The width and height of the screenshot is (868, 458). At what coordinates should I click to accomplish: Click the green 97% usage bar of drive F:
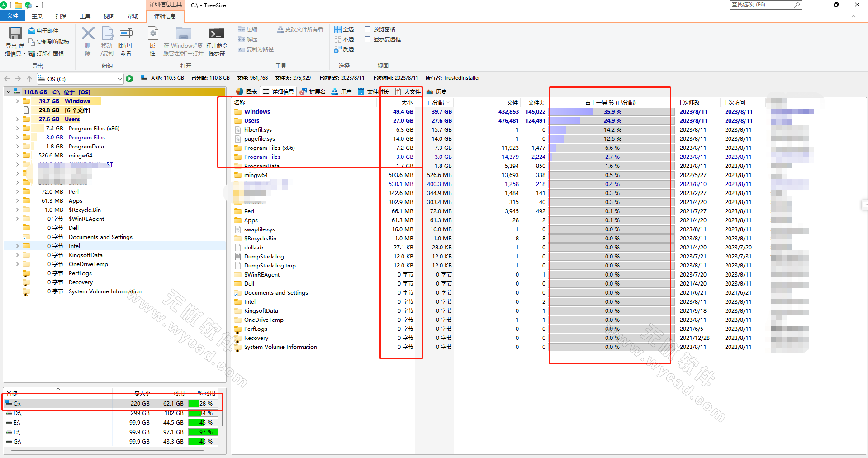pos(203,432)
